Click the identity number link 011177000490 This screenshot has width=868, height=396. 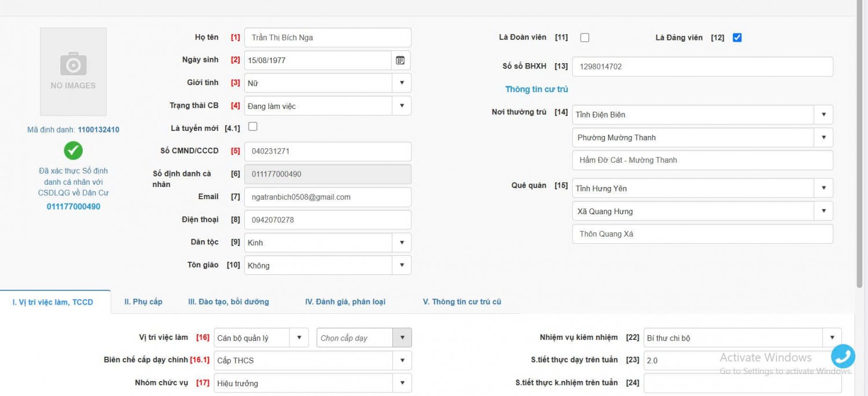point(73,207)
